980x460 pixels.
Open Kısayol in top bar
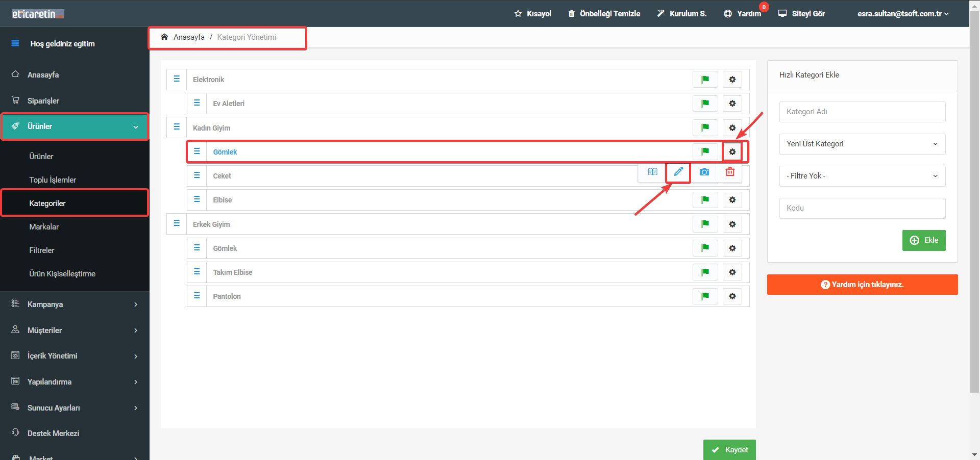pos(533,14)
